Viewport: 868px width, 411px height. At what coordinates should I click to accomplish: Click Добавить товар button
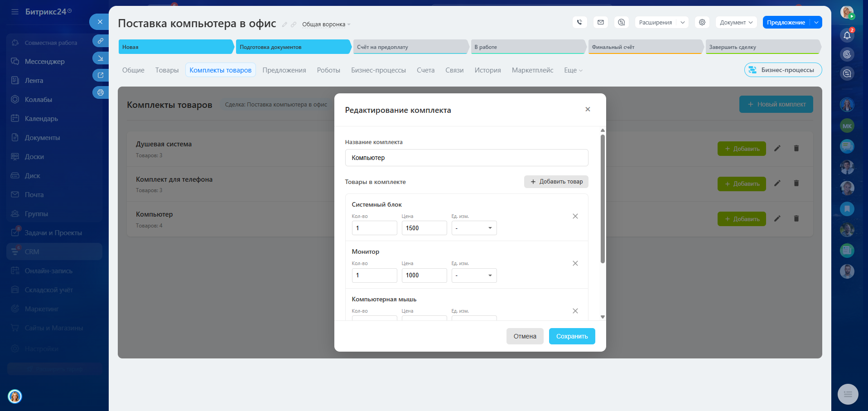coord(556,182)
